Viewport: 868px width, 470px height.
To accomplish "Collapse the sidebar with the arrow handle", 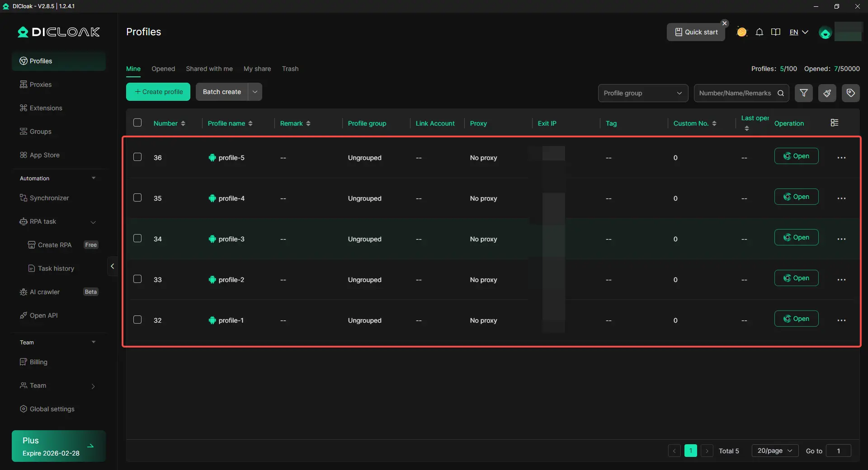I will pyautogui.click(x=112, y=266).
